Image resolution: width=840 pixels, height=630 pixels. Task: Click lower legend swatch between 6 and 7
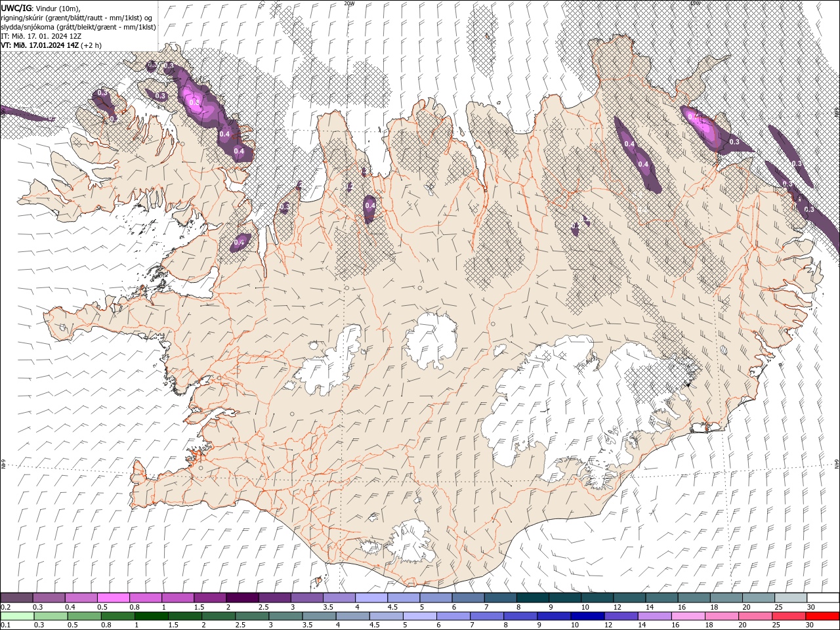[452, 616]
